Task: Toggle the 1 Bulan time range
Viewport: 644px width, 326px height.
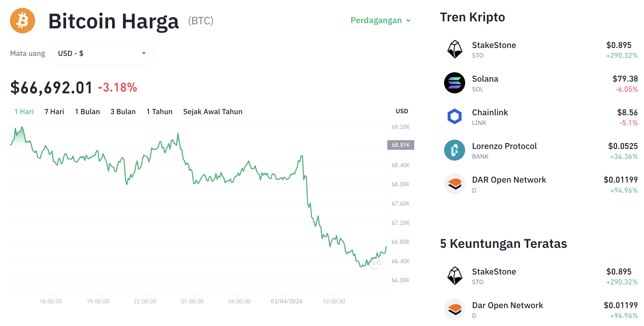Action: coord(87,111)
